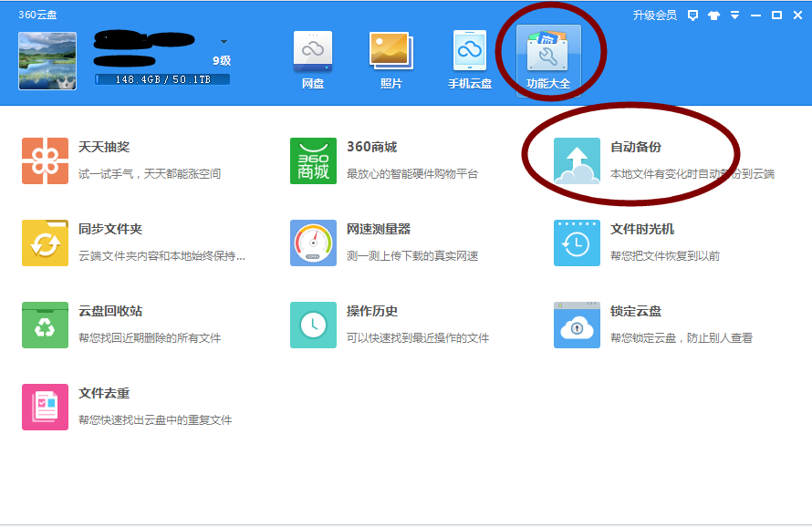The height and width of the screenshot is (527, 812).
Task: Click description 可以快速找到最近操作的文件
Action: pos(418,338)
